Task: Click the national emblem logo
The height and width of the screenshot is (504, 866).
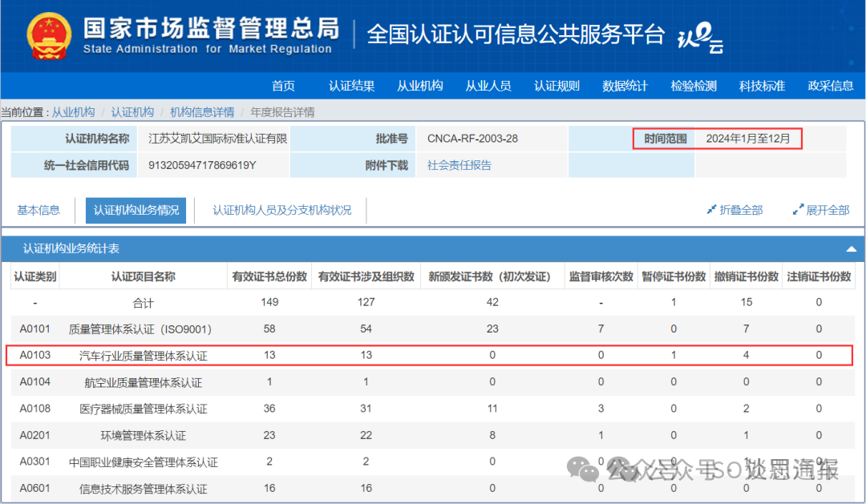Action: point(49,36)
